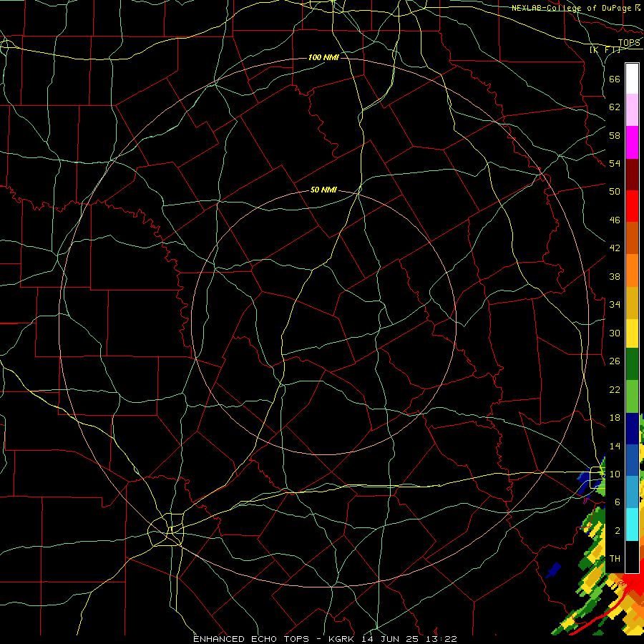Screen dimensions: 644x644
Task: Click the legend value 6
Action: coord(618,502)
